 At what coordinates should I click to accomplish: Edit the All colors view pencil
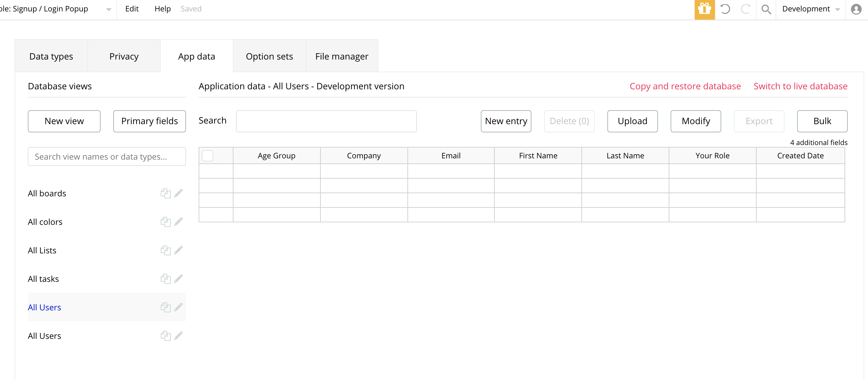click(179, 222)
